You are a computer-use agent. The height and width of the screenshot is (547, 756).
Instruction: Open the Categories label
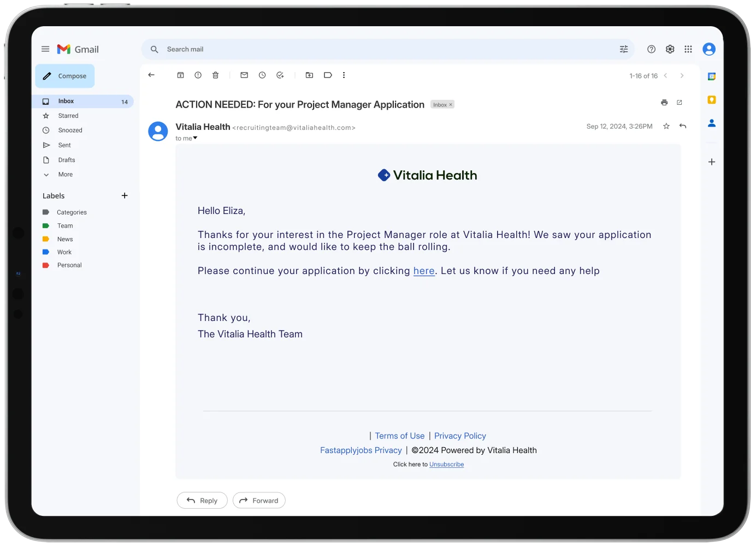click(x=72, y=212)
